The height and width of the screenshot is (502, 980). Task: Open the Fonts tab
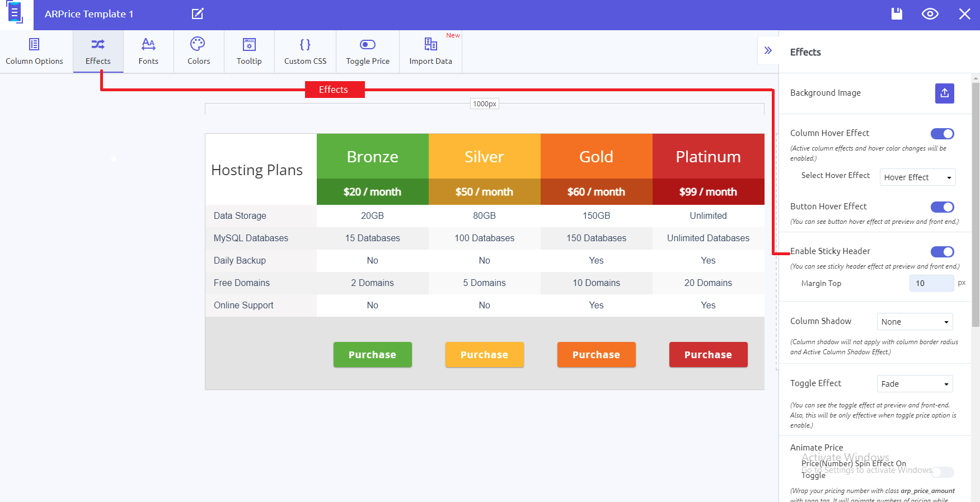click(148, 51)
